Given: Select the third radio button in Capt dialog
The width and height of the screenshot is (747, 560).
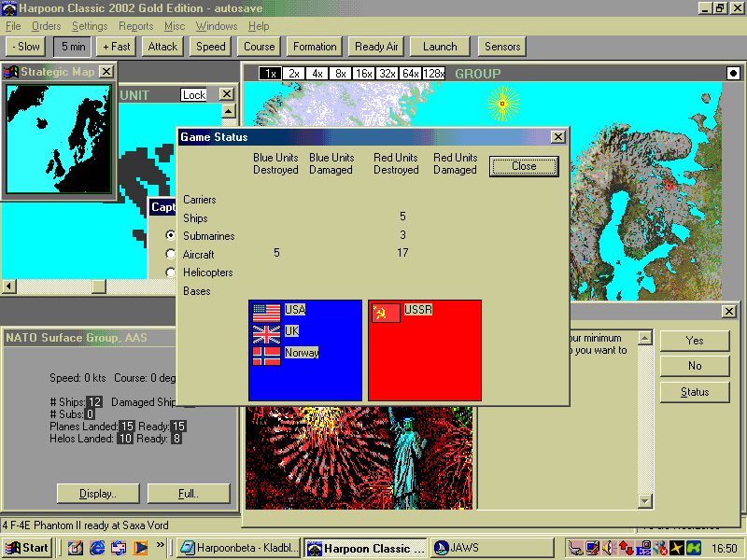Looking at the screenshot, I should [171, 273].
